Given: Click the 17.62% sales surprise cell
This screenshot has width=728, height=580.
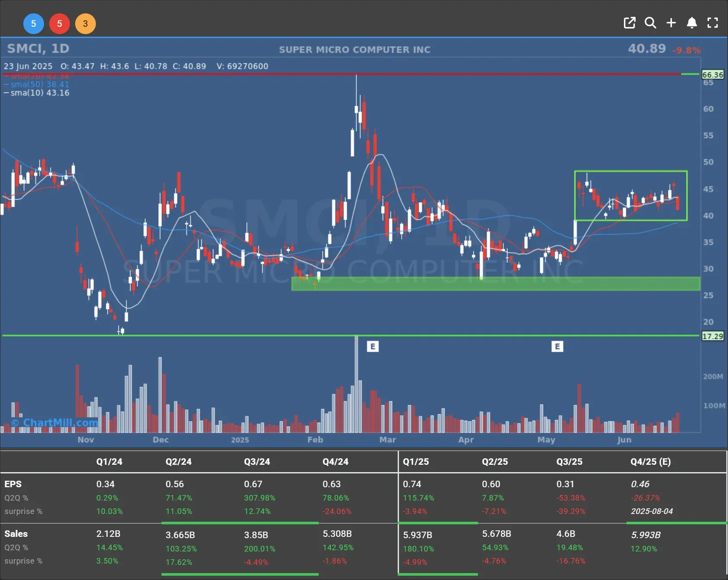Looking at the screenshot, I should 179,562.
